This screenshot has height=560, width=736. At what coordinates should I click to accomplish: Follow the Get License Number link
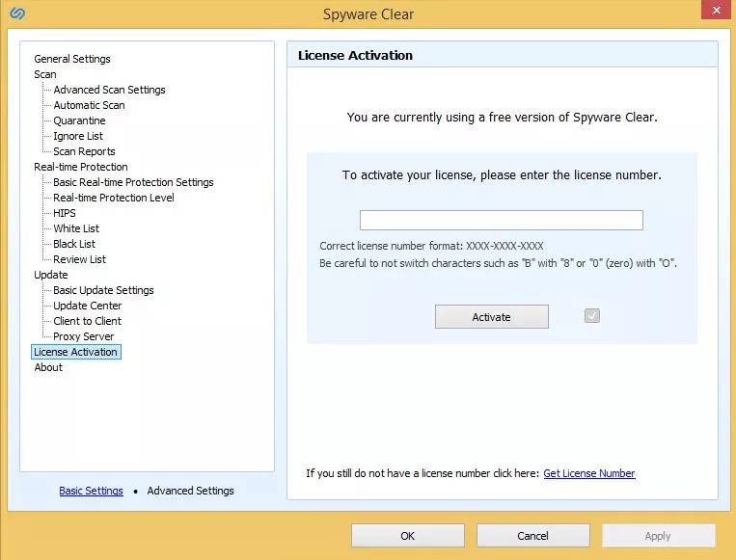[x=589, y=473]
